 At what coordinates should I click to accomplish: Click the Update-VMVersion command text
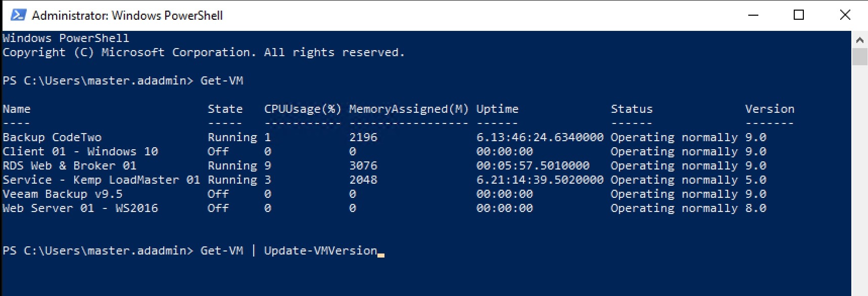click(x=321, y=250)
